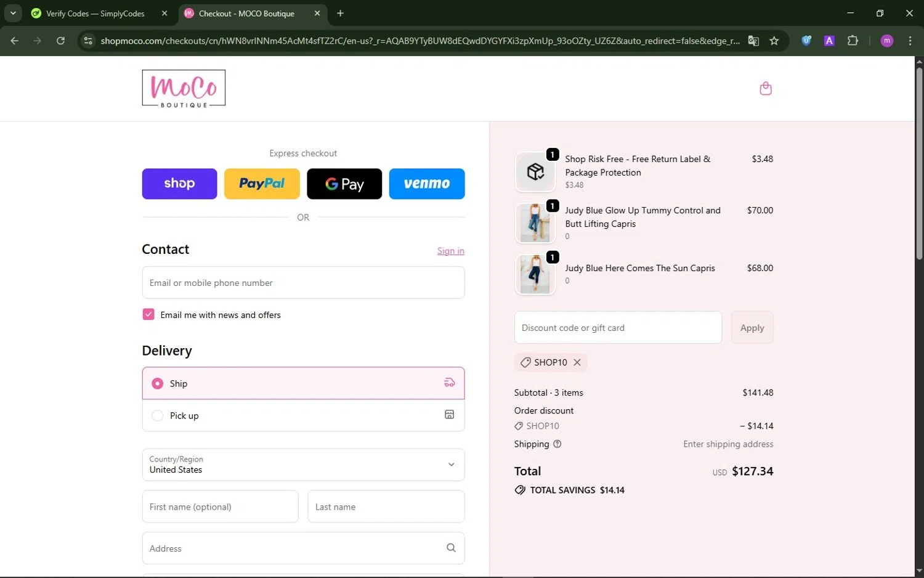Pay with Google Pay button

[344, 184]
